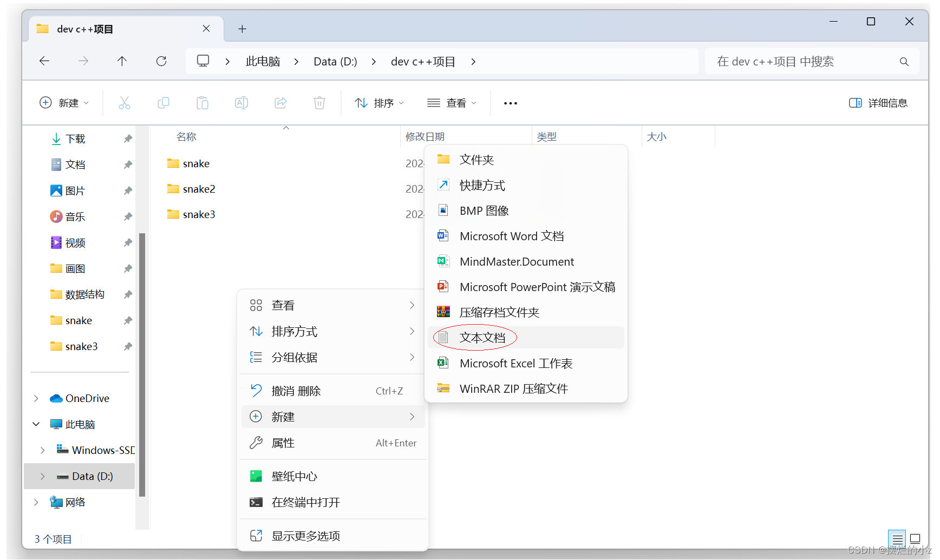Unpin 数据结构 from quick access

click(x=128, y=294)
